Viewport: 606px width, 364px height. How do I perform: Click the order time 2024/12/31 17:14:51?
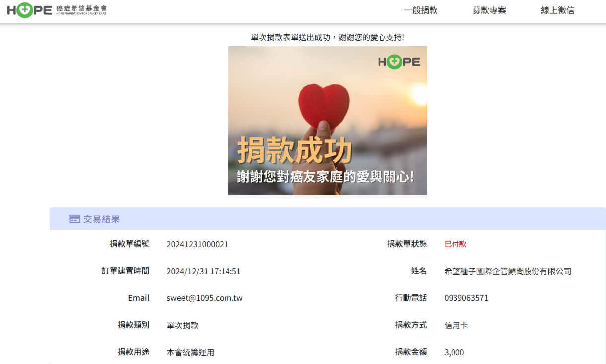point(204,271)
